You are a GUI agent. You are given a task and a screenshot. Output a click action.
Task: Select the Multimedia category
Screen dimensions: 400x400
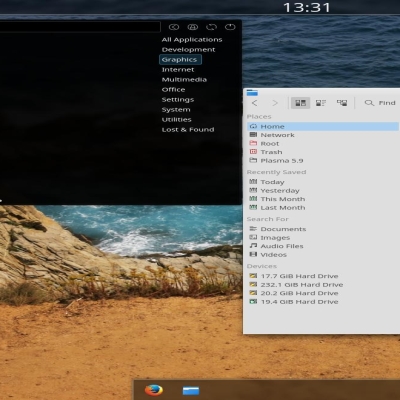click(x=184, y=80)
